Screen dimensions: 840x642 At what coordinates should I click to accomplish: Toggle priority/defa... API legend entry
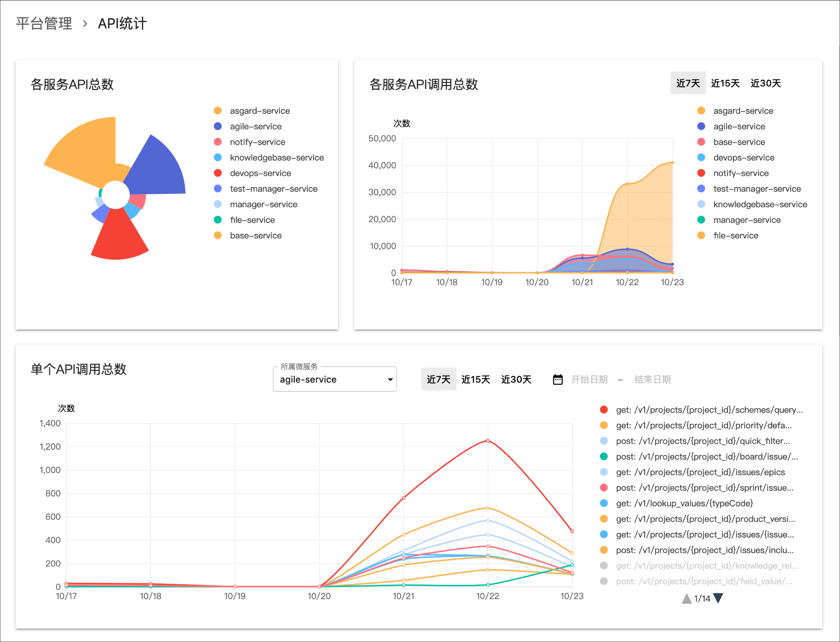696,425
